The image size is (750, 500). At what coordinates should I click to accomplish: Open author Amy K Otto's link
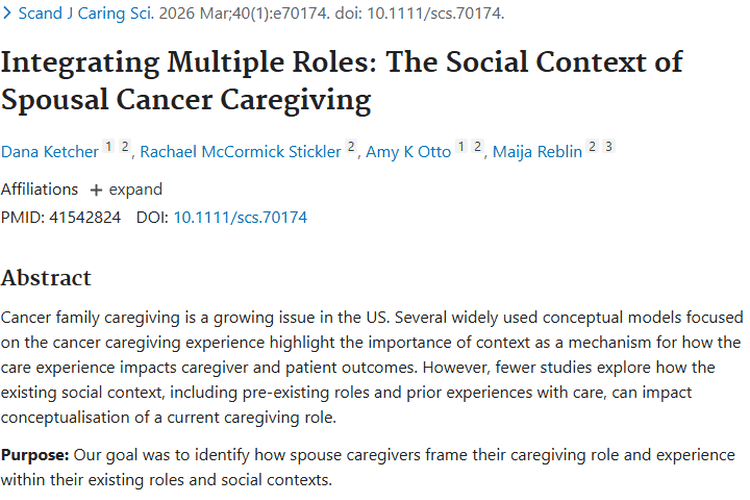(x=407, y=151)
